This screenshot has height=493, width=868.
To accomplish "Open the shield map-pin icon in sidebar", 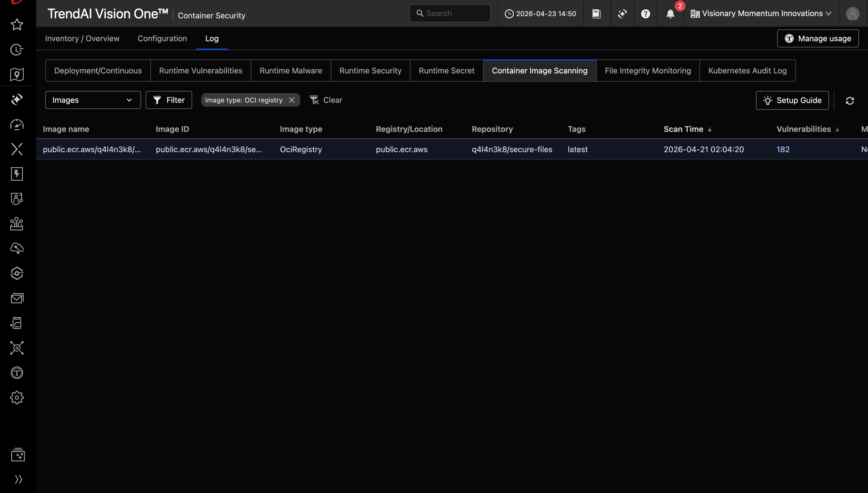I will [17, 75].
